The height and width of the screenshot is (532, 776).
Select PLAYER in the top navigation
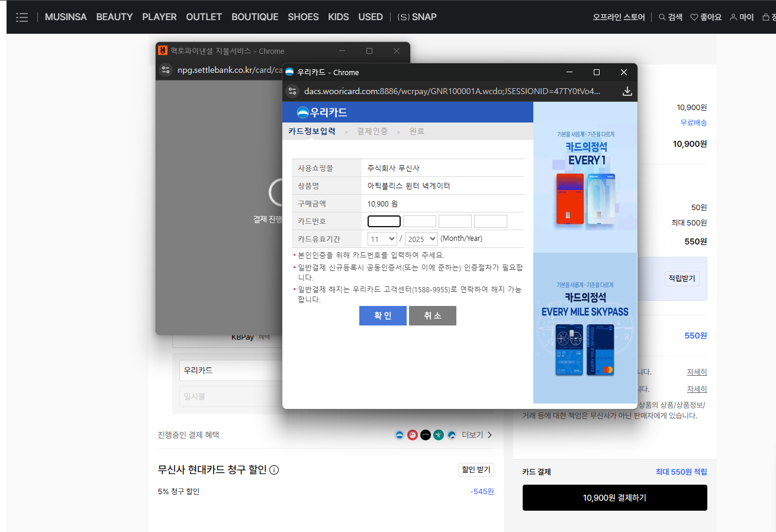tap(159, 17)
